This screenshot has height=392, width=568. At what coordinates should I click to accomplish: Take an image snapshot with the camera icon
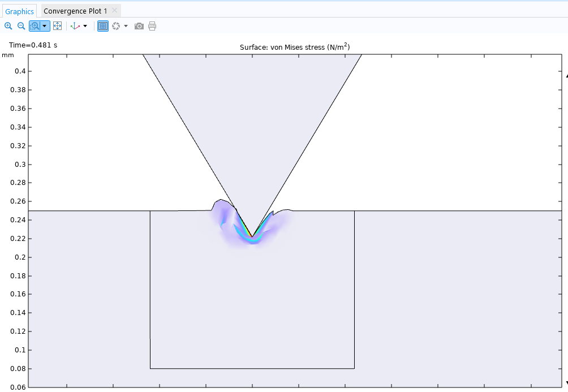point(139,26)
